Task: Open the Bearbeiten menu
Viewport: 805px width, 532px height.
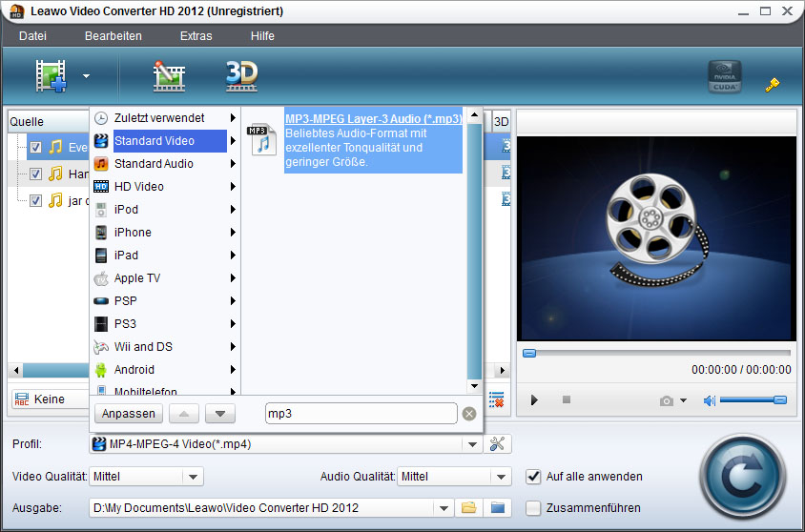Action: click(x=113, y=36)
